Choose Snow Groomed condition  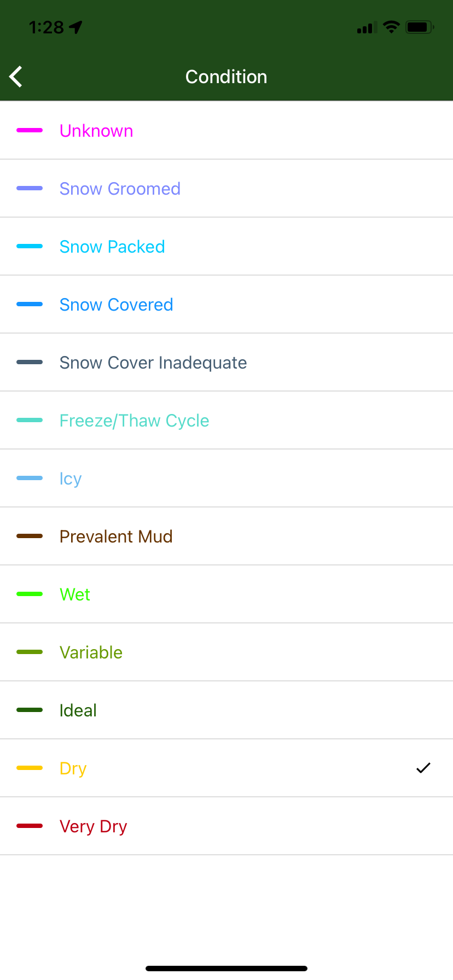coord(226,189)
